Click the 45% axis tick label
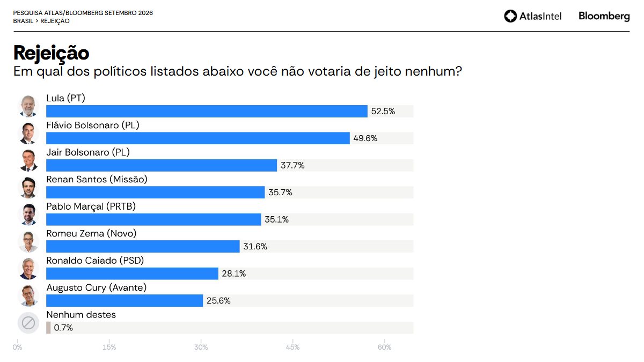 [x=292, y=347]
